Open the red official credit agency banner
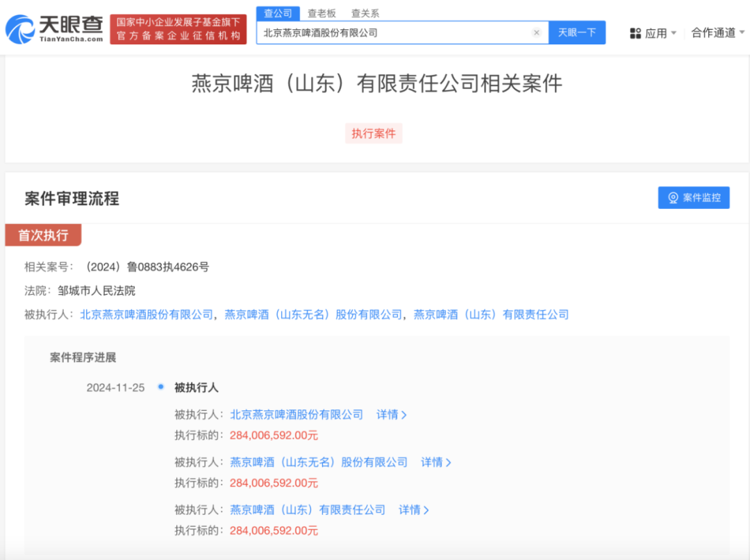This screenshot has width=750, height=560. 178,29
